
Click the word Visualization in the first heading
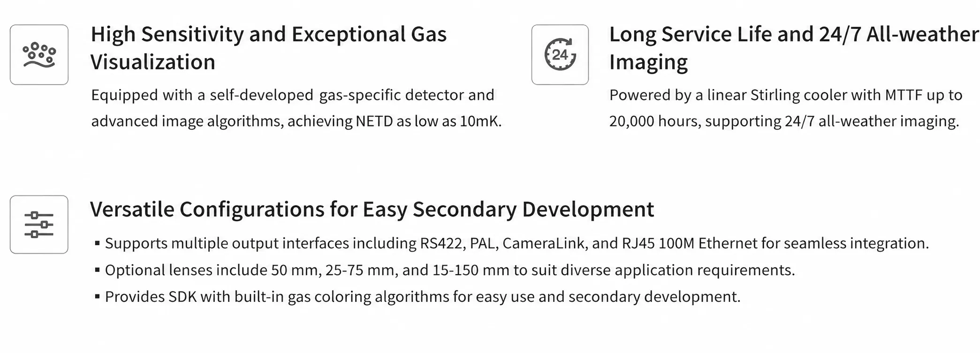(x=153, y=62)
